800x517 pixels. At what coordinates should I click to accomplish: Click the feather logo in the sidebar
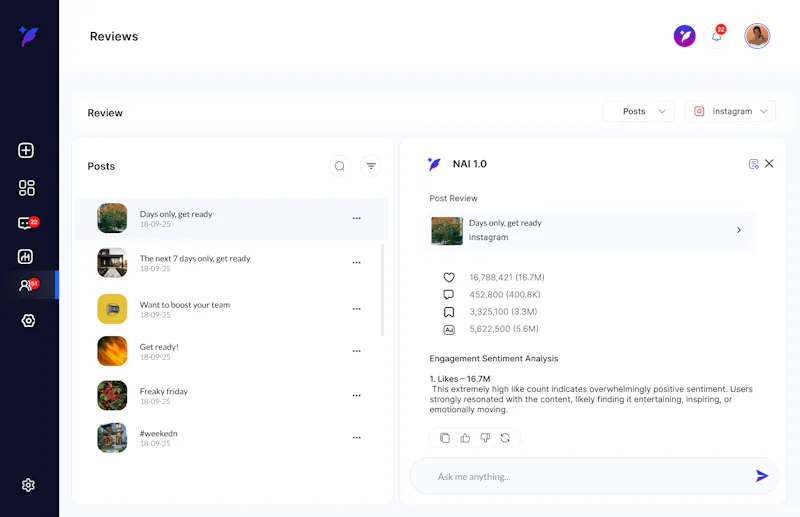(x=29, y=36)
